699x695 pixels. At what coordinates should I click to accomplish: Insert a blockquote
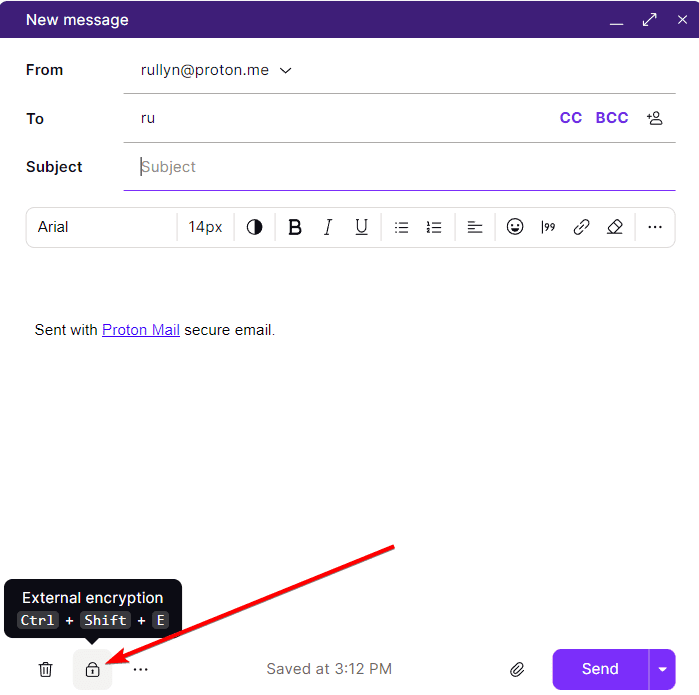(x=548, y=227)
